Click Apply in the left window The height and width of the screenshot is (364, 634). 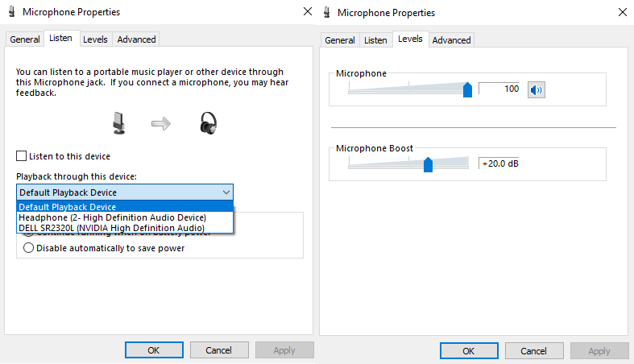point(284,350)
